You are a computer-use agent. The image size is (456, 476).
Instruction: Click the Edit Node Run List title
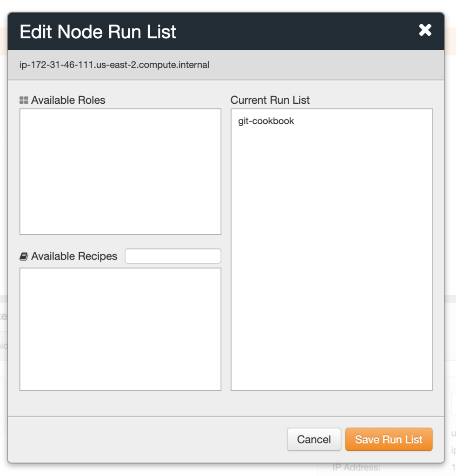(98, 32)
